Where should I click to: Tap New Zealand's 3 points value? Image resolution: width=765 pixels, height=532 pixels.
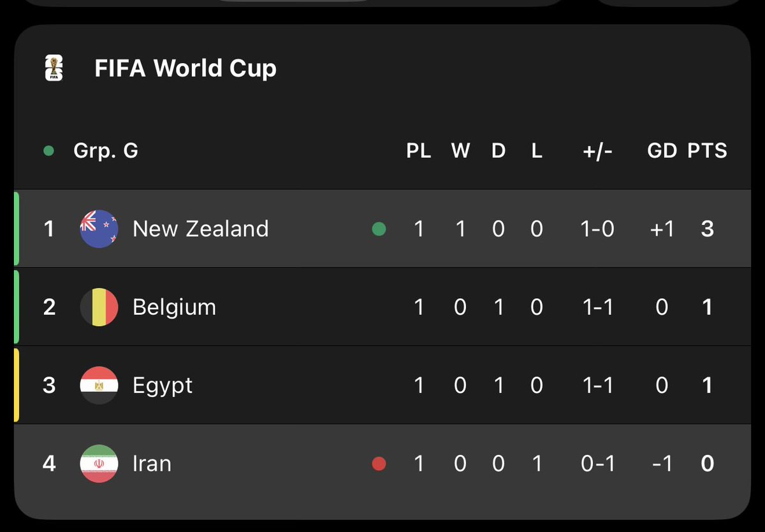pos(707,229)
